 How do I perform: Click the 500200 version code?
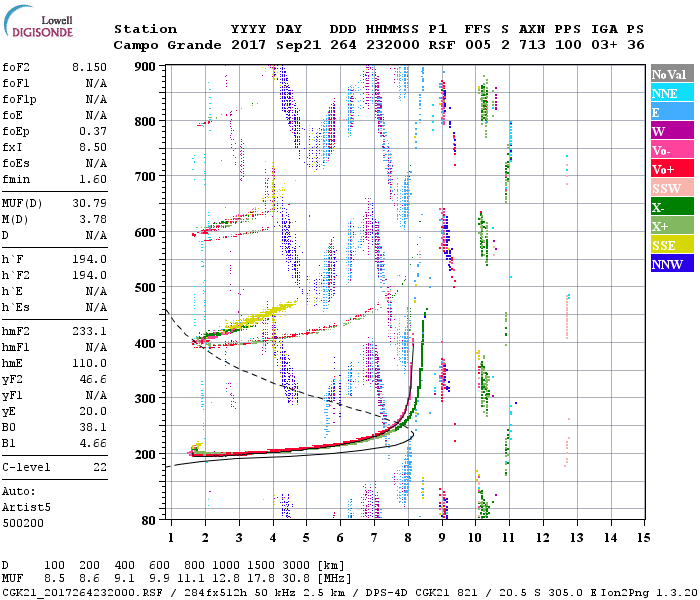[23, 523]
